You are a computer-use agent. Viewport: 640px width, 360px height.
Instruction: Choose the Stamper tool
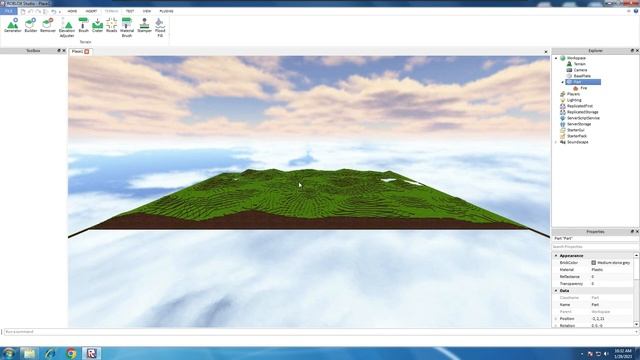pos(144,25)
